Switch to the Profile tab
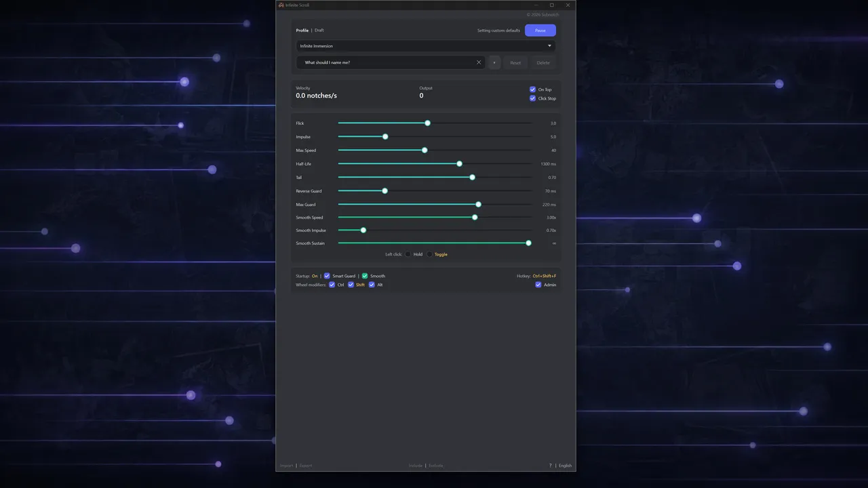Screen dimensions: 868x488 [x=302, y=30]
